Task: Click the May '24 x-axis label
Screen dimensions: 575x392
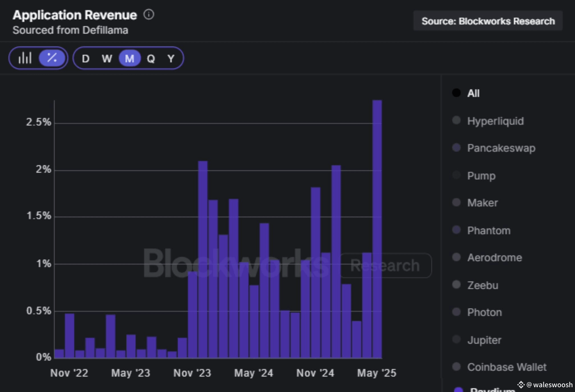Action: pyautogui.click(x=254, y=373)
